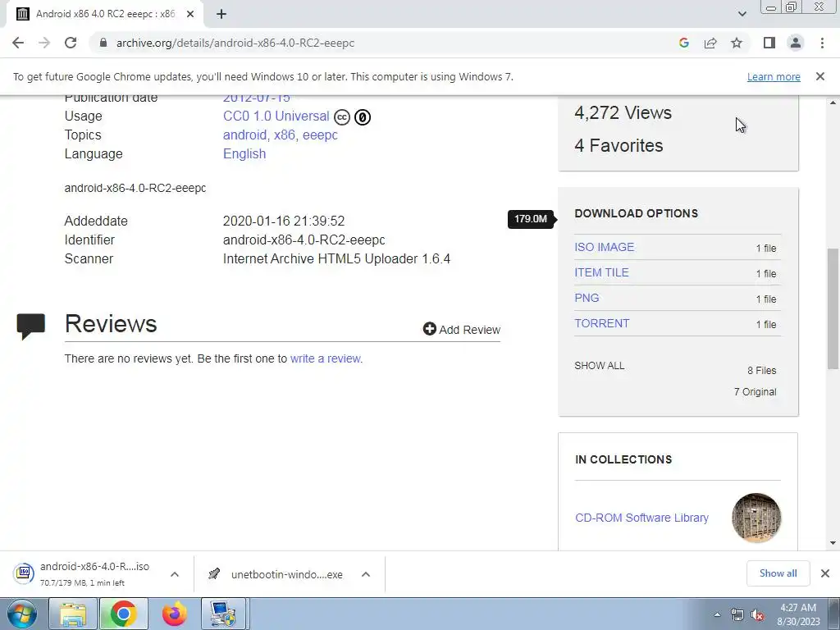
Task: Click the CC zero public domain icon
Action: tap(363, 116)
